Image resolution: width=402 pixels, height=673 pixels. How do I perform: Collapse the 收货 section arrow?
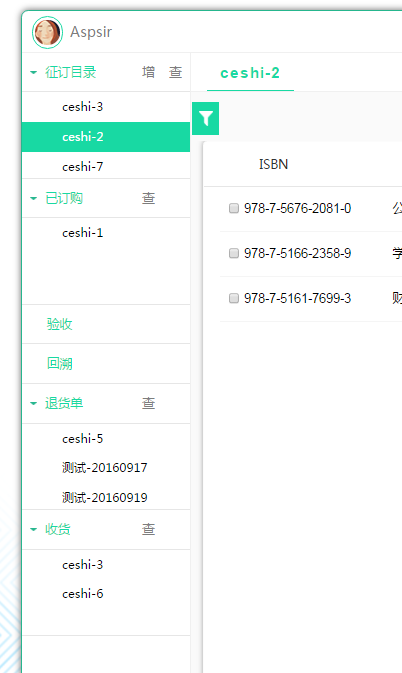33,529
